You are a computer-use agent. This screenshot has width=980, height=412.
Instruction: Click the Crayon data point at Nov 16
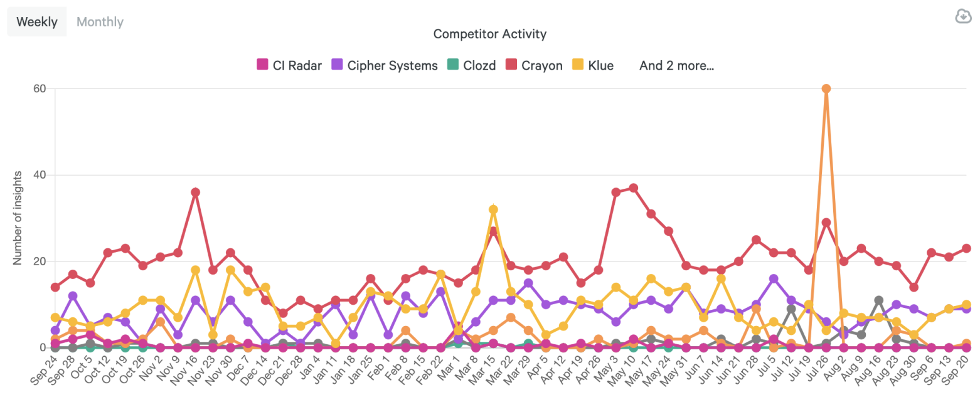click(196, 193)
